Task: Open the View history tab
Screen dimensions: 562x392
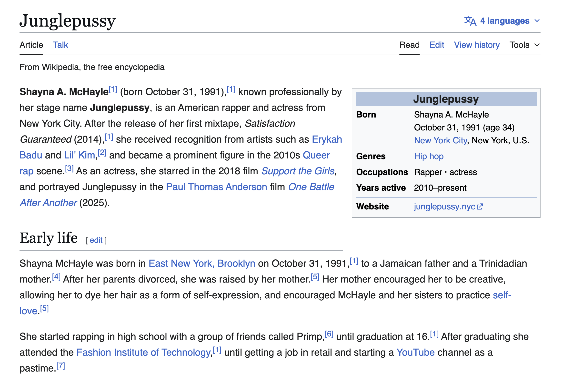Action: click(x=477, y=45)
